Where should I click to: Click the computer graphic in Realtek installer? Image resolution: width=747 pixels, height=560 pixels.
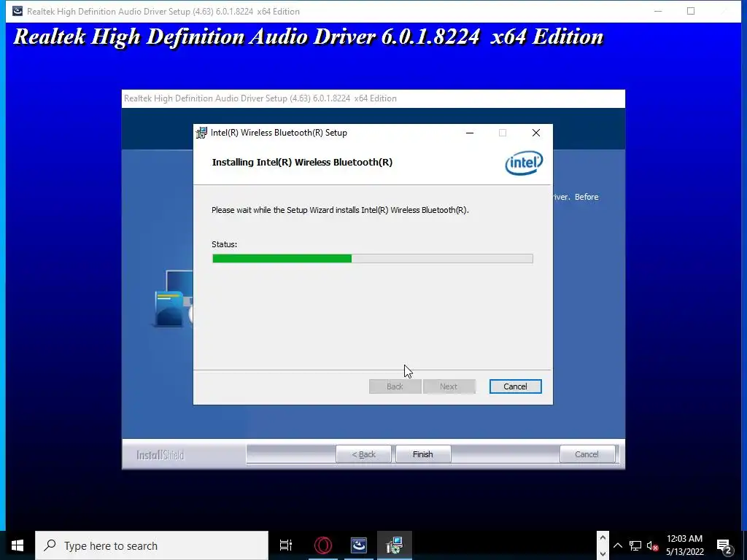(172, 298)
